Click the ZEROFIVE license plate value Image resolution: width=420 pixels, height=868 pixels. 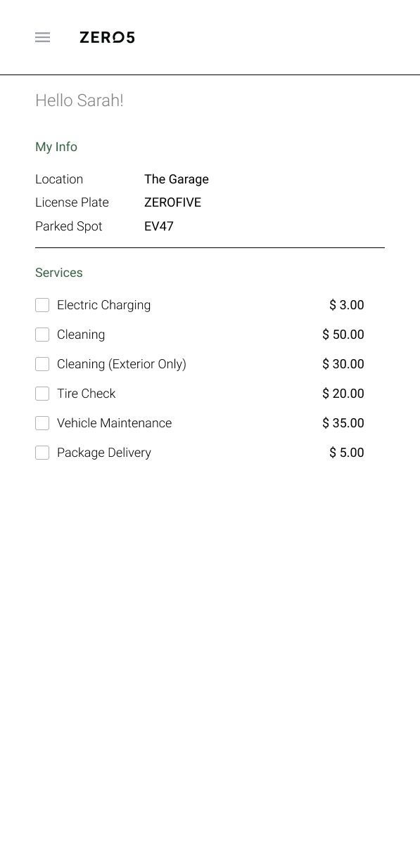pos(172,202)
